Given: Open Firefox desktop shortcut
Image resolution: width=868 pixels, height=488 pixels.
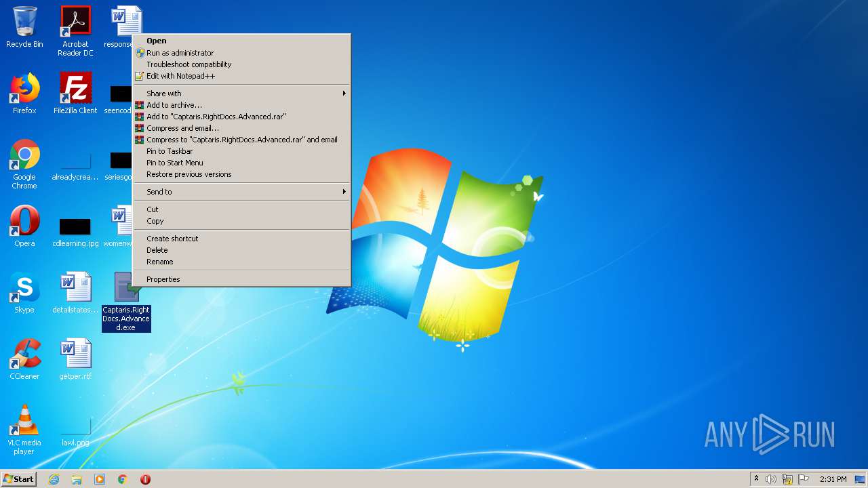Looking at the screenshot, I should [24, 94].
